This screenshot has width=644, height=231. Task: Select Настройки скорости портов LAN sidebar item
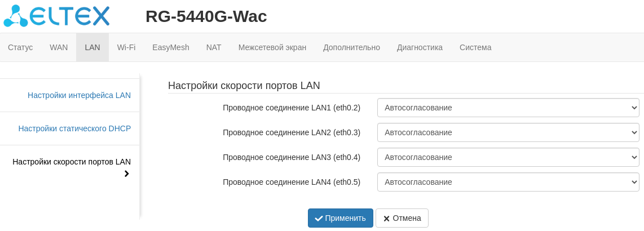tap(72, 162)
